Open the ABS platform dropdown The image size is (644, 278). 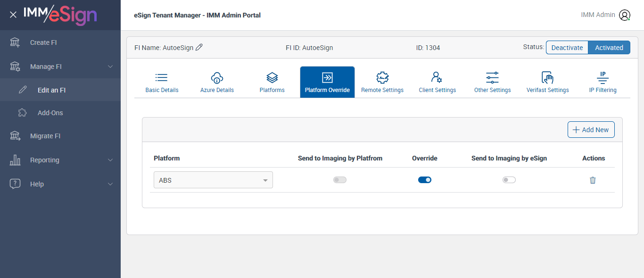point(213,180)
